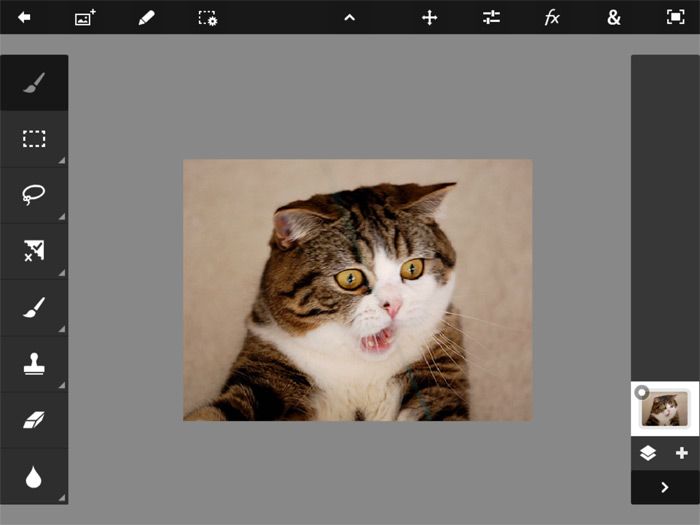Open the Adjustments sliders menu
The image size is (700, 525).
pyautogui.click(x=491, y=17)
